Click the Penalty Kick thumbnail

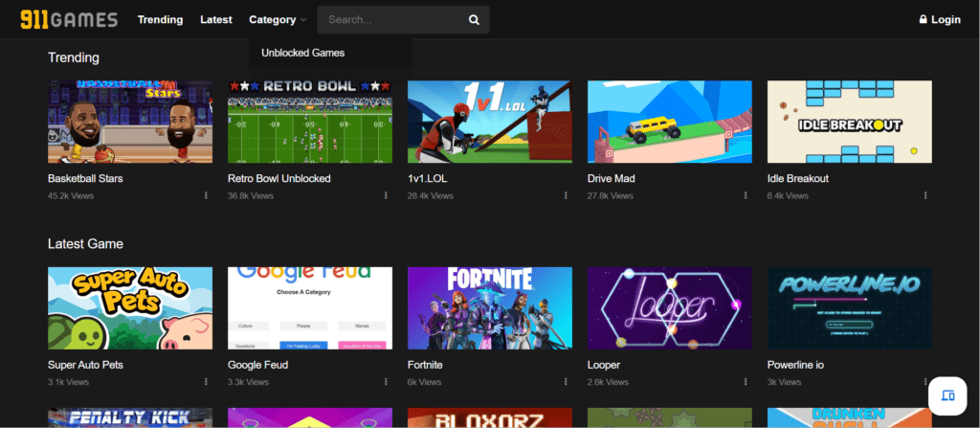tap(130, 418)
